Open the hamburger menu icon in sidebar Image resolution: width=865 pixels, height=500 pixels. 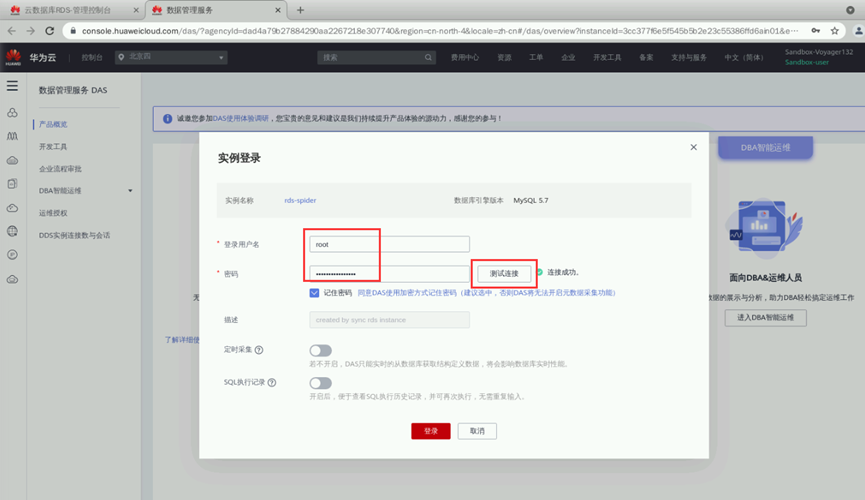point(12,86)
